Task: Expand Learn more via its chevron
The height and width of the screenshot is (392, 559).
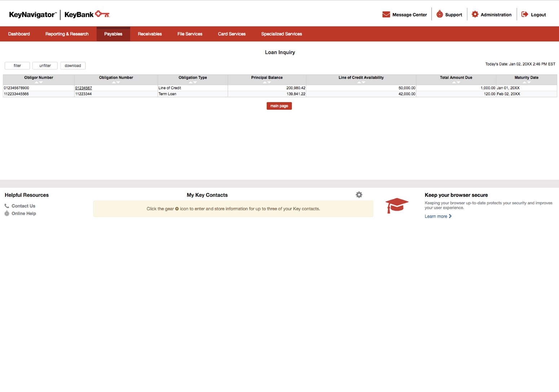Action: tap(450, 216)
